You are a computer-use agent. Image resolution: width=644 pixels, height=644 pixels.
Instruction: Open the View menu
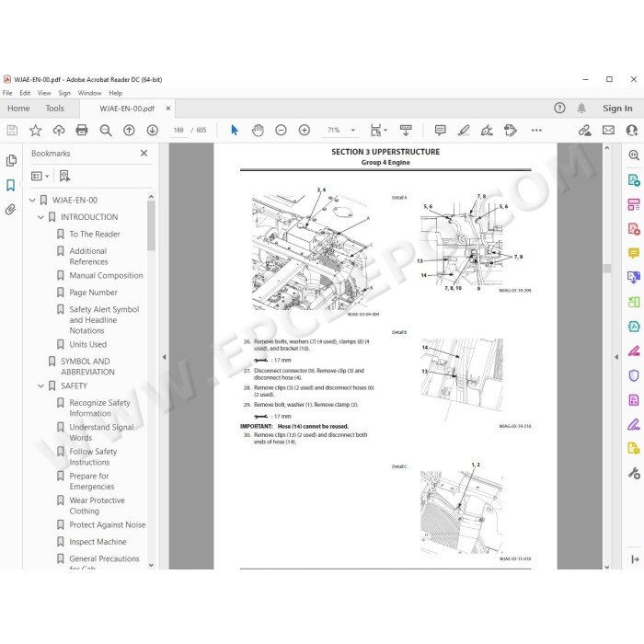(44, 93)
